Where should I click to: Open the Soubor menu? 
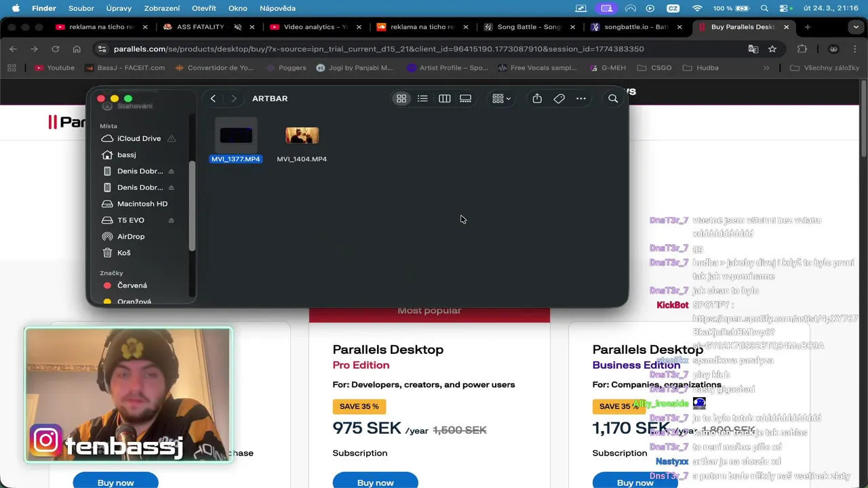pos(81,8)
